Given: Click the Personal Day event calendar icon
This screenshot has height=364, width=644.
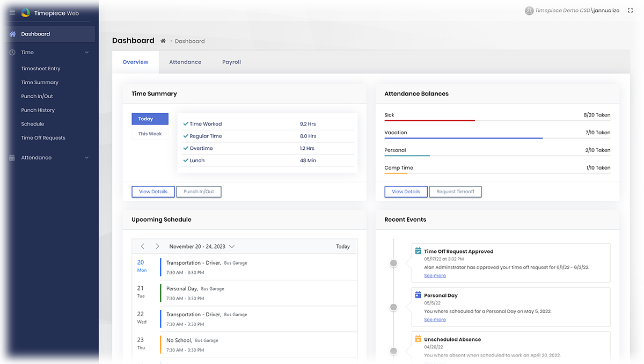Looking at the screenshot, I should click(x=418, y=295).
